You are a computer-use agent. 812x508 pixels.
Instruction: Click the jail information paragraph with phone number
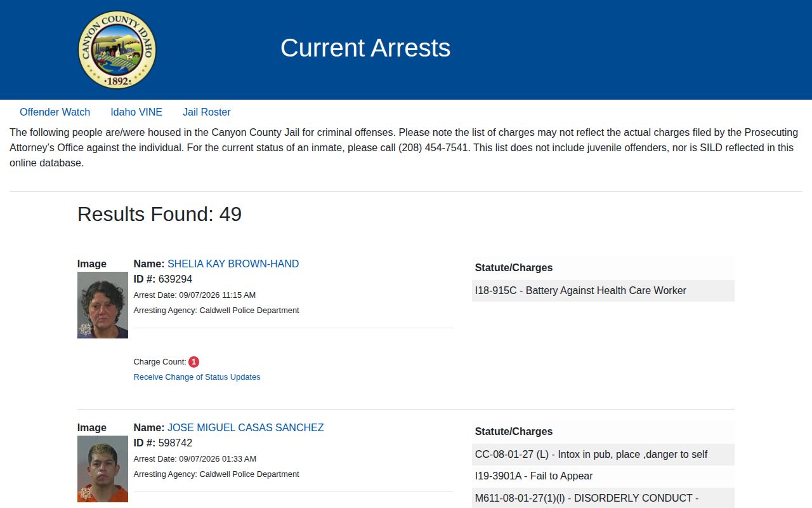(x=406, y=147)
